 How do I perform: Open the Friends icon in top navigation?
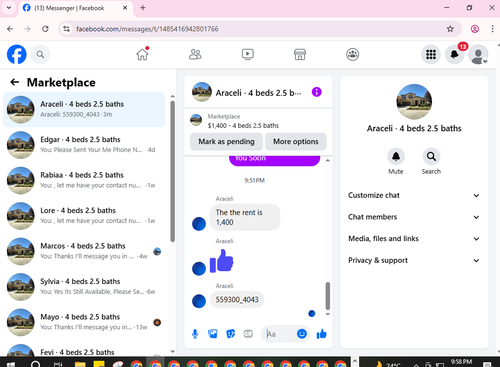195,54
